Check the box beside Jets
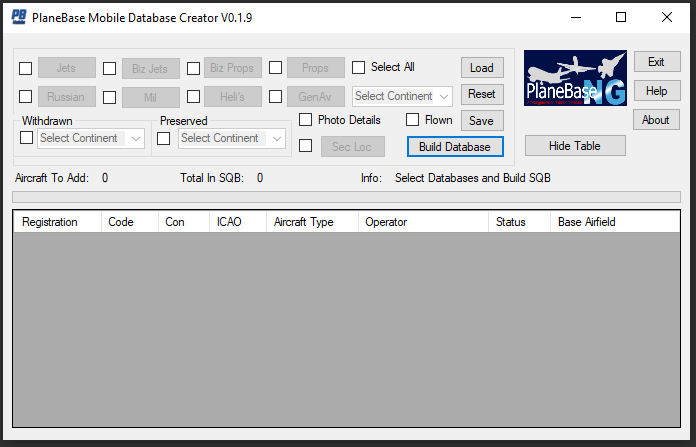The width and height of the screenshot is (696, 447). pyautogui.click(x=26, y=69)
